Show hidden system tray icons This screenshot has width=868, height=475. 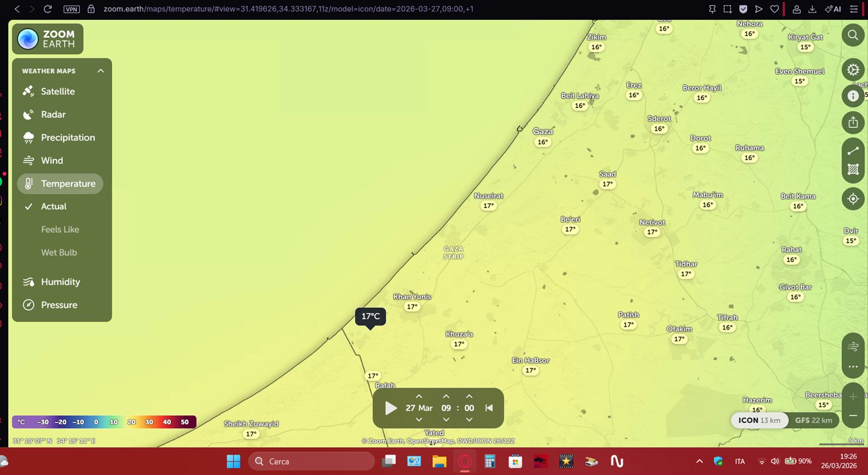tap(700, 461)
